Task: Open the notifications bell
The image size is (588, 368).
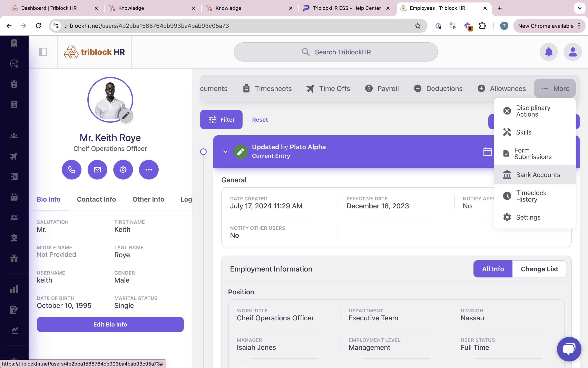Action: coord(549,52)
